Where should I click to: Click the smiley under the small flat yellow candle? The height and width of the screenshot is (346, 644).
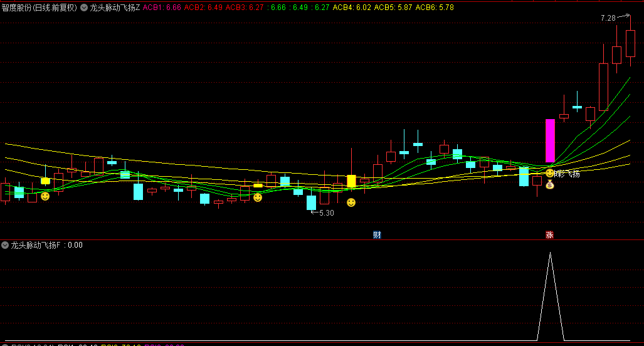point(258,197)
